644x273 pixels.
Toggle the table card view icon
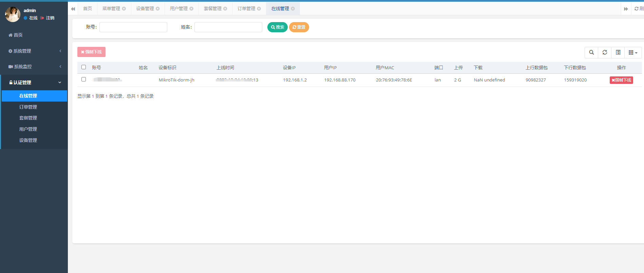[x=618, y=53]
